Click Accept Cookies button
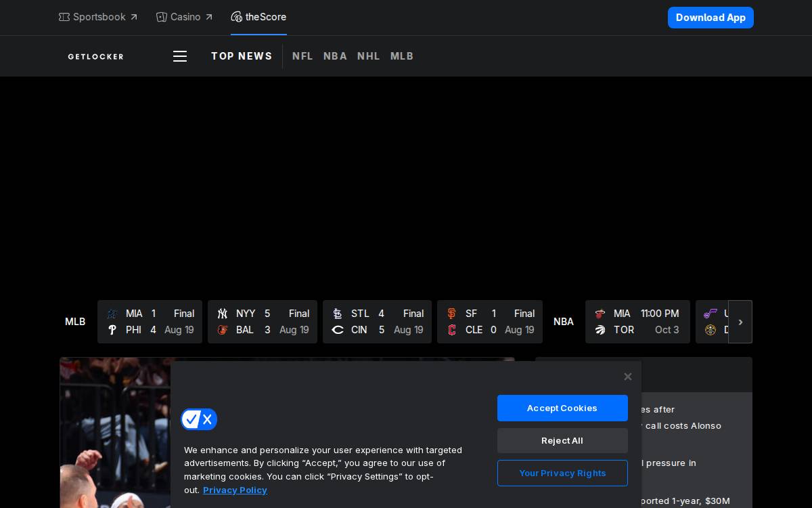Screen dimensions: 812x508 [562, 408]
